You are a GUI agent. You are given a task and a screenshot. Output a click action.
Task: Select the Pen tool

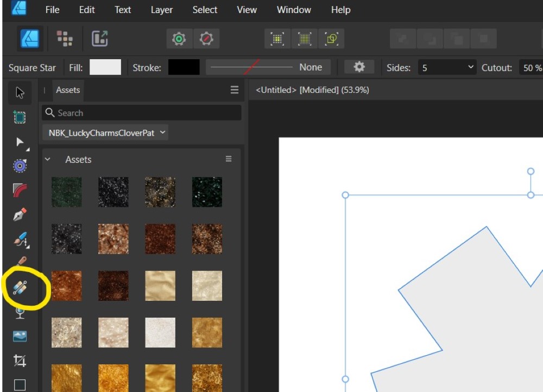pos(20,214)
